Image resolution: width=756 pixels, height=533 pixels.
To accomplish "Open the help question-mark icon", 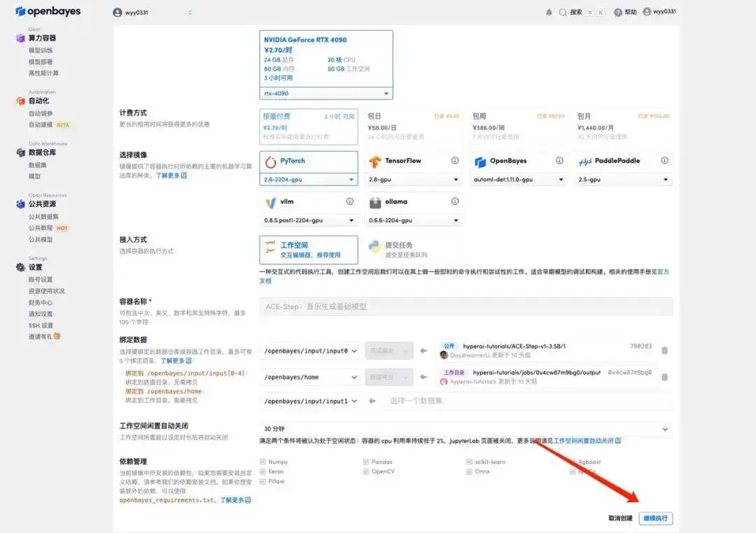I will (x=617, y=12).
